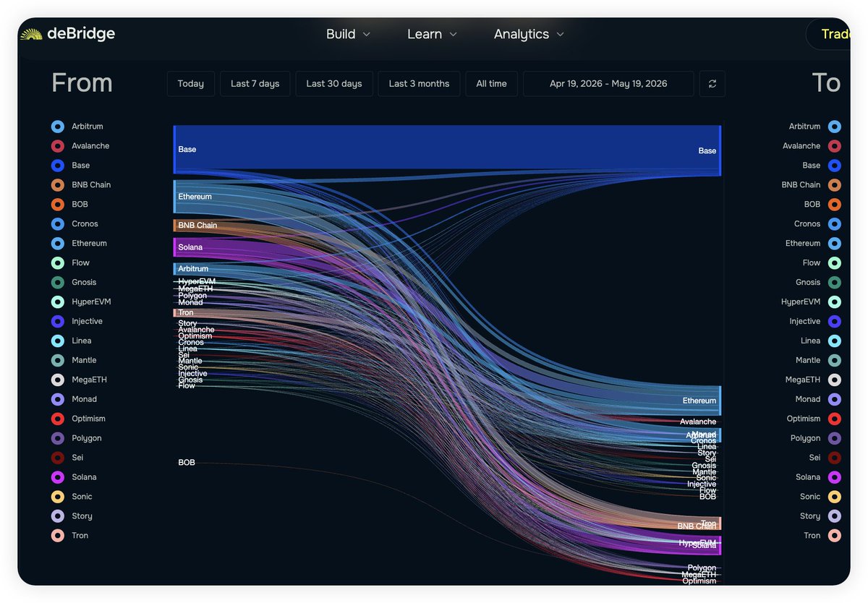
Task: Click Base ring icon in From list
Action: [x=58, y=166]
